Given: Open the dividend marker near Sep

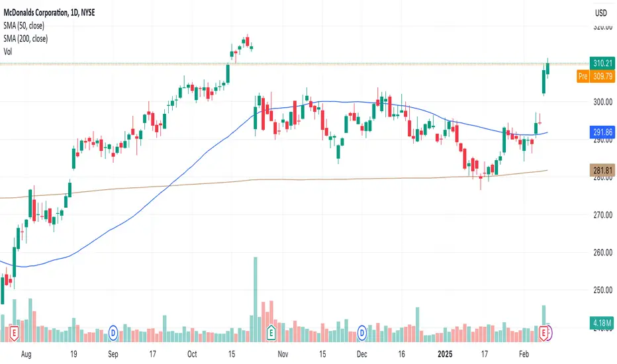Looking at the screenshot, I should click(x=113, y=334).
